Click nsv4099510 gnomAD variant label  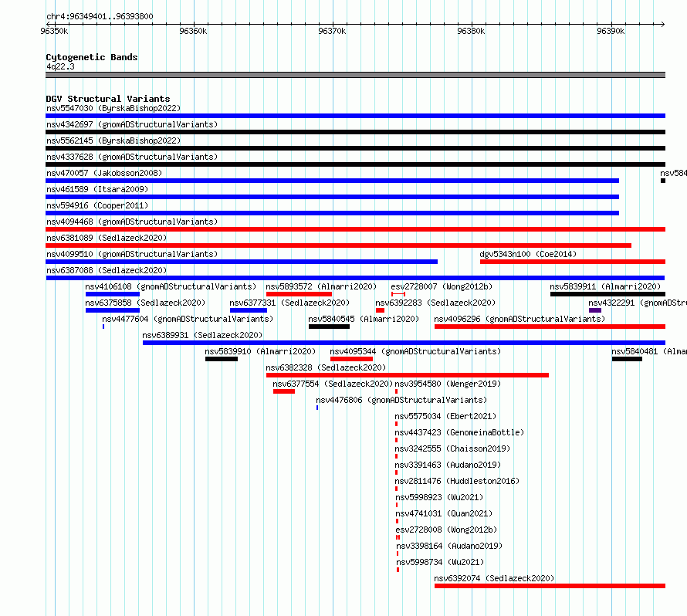click(x=132, y=254)
